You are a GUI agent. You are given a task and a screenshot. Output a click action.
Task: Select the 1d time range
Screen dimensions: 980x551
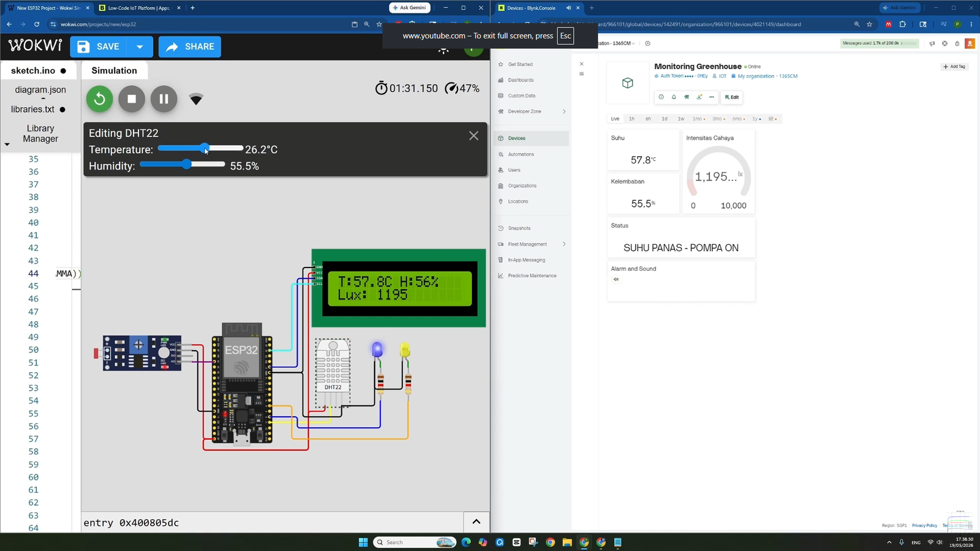tap(665, 119)
